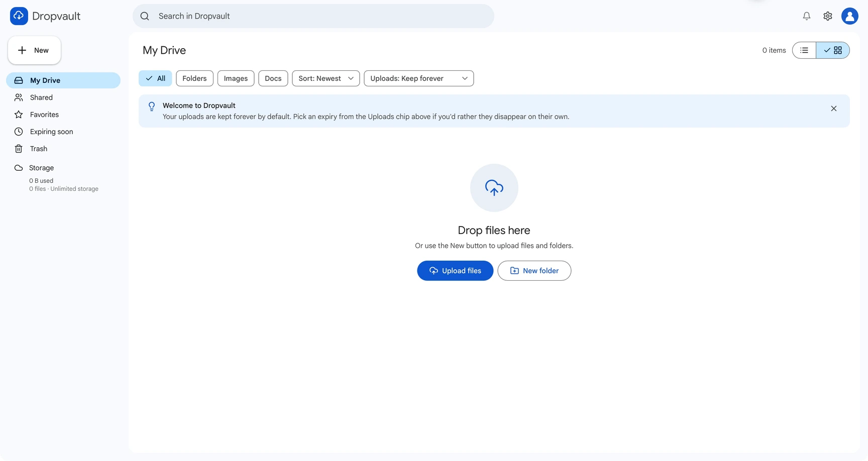Toggle the All filter chip
The height and width of the screenshot is (461, 868).
click(155, 78)
